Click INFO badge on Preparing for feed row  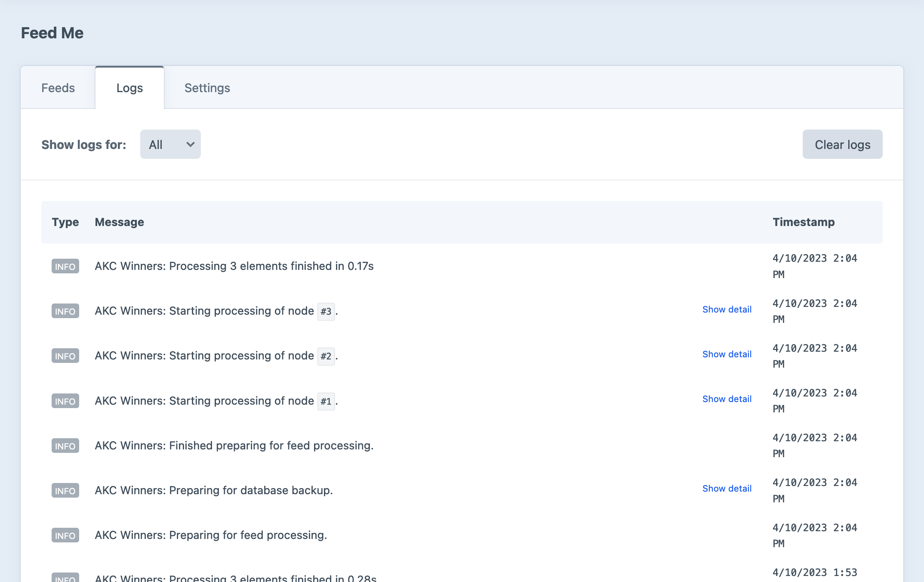tap(65, 536)
